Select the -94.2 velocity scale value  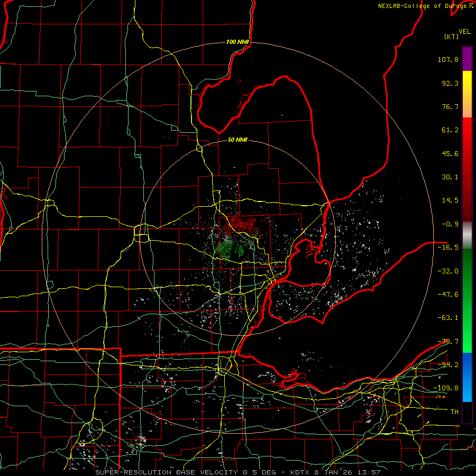point(448,365)
